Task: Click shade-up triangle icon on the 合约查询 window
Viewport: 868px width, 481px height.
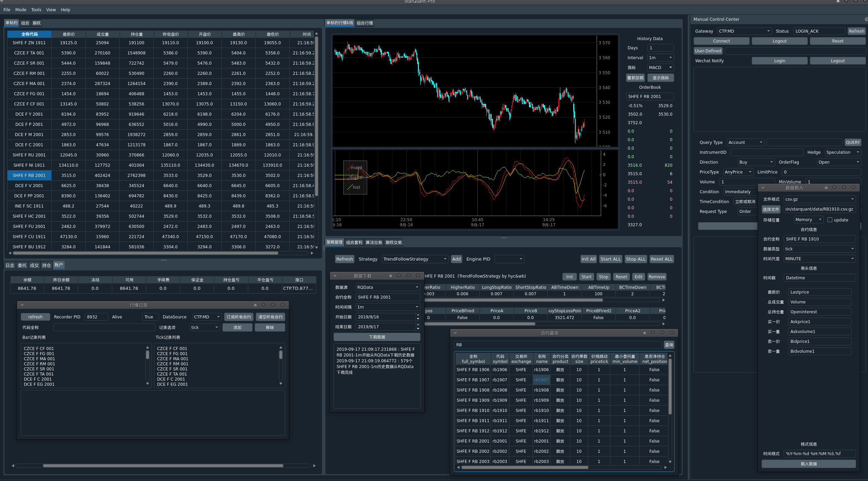Action: coord(645,333)
